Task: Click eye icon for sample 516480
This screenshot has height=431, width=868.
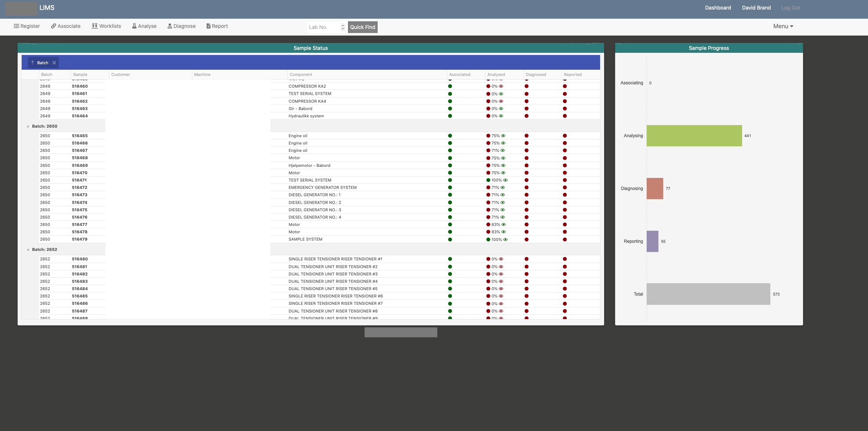Action: 501,259
